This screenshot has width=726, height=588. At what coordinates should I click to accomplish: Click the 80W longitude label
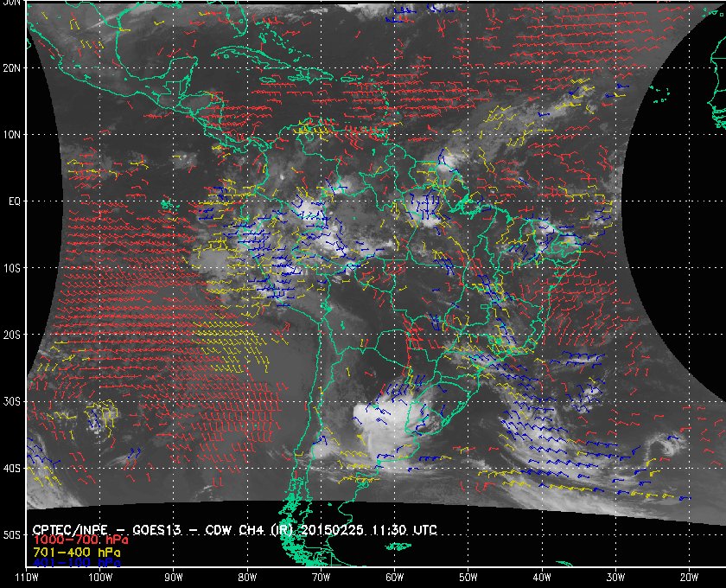tap(247, 577)
